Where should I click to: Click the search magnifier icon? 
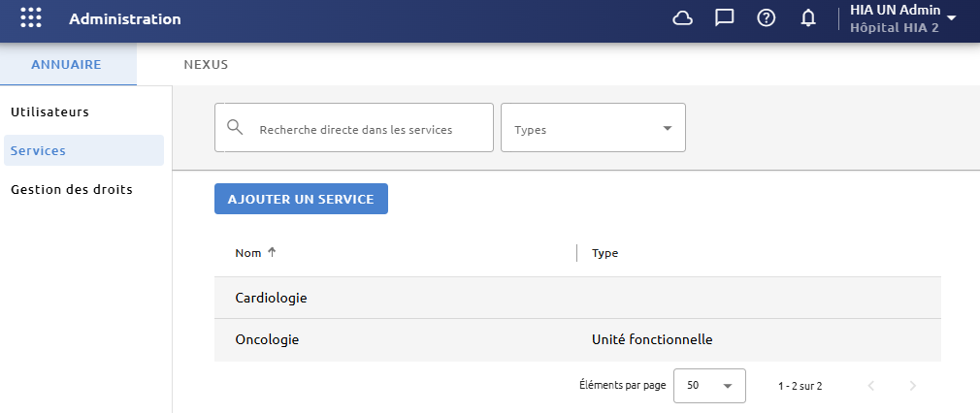(x=235, y=127)
